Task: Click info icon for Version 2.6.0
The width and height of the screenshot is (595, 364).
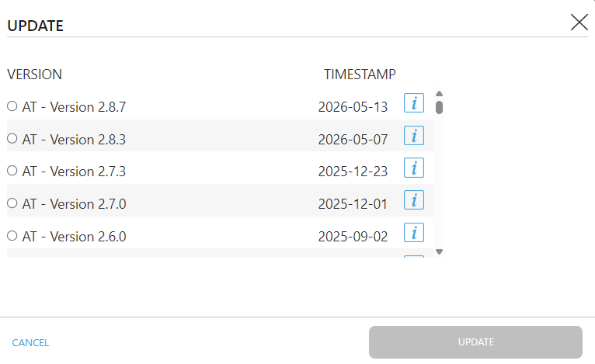Action: [413, 233]
